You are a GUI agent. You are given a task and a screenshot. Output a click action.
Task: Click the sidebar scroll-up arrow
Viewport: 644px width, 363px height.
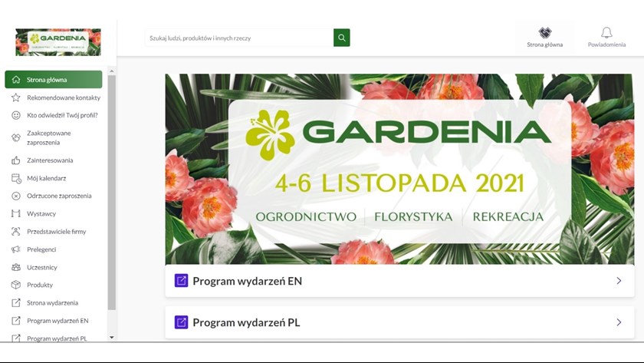pyautogui.click(x=112, y=71)
